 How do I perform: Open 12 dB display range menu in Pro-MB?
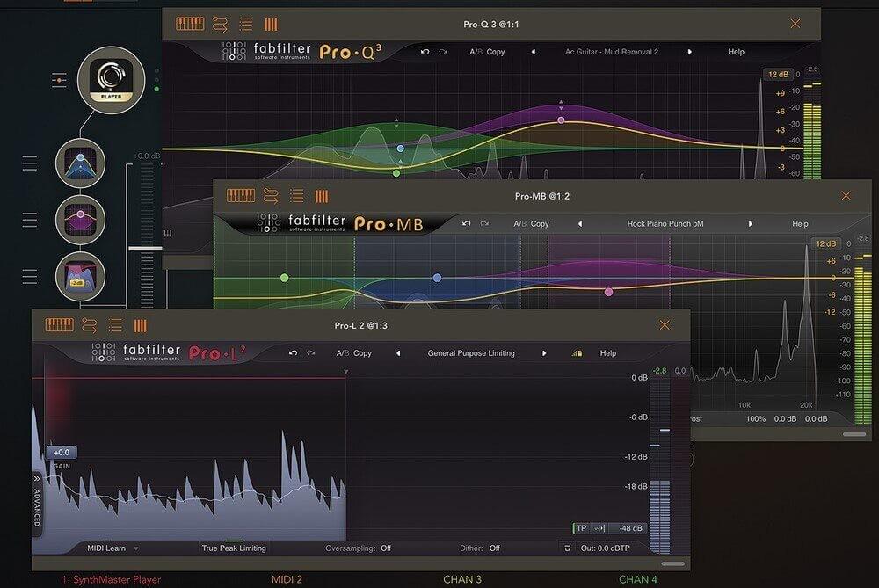click(825, 243)
